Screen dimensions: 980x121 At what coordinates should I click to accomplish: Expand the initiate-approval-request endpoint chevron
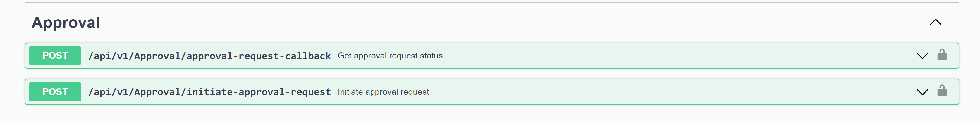pos(922,92)
